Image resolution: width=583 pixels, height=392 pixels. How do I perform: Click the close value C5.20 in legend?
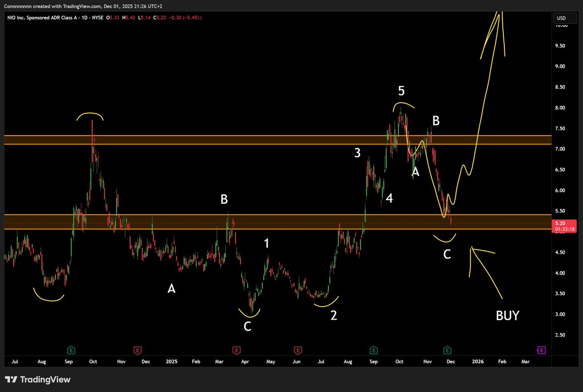(x=159, y=17)
